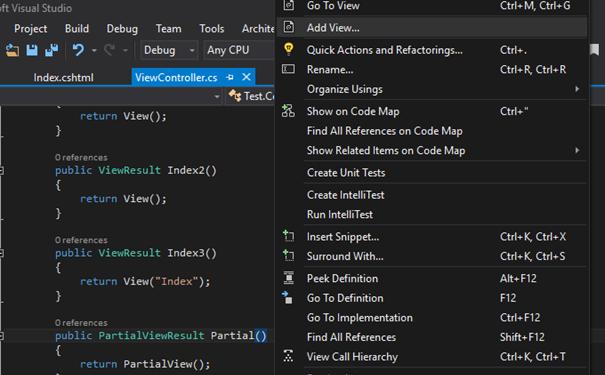Choose View Call Hierarchy

pos(432,357)
